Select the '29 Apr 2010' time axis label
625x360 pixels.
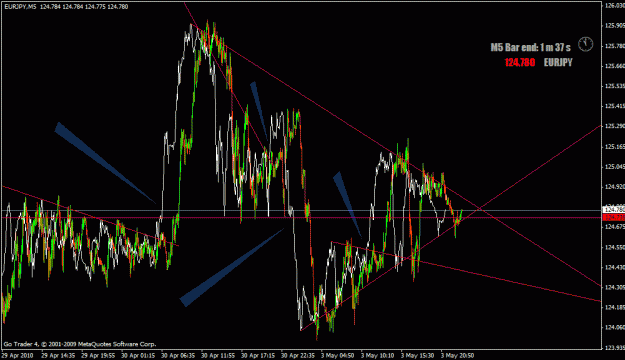click(x=18, y=355)
